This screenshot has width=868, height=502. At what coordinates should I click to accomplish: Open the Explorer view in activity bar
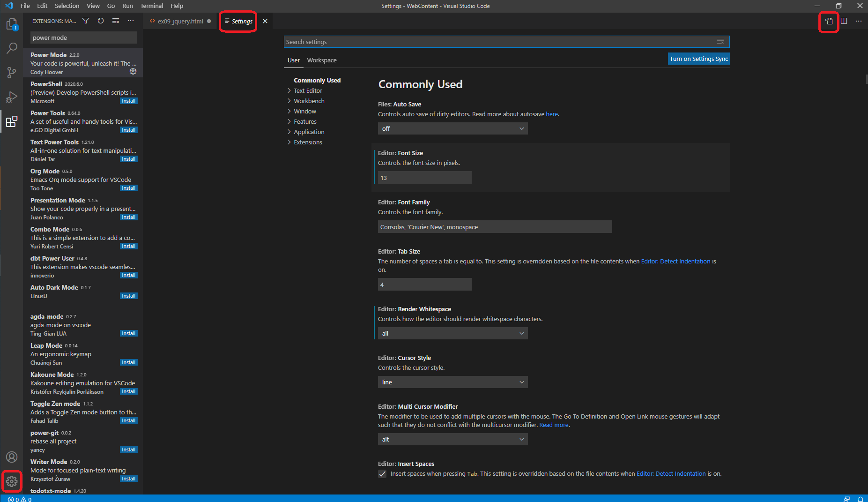click(x=12, y=24)
